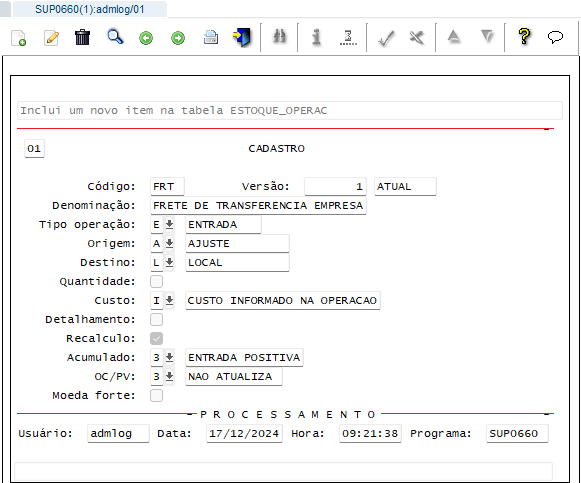This screenshot has width=581, height=483.
Task: Enable the Moeda forte checkbox
Action: tap(156, 395)
